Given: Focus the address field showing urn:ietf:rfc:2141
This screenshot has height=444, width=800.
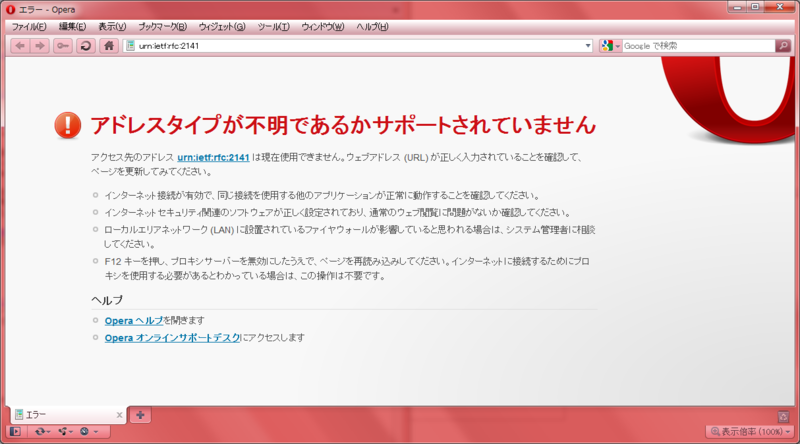Looking at the screenshot, I should (357, 46).
